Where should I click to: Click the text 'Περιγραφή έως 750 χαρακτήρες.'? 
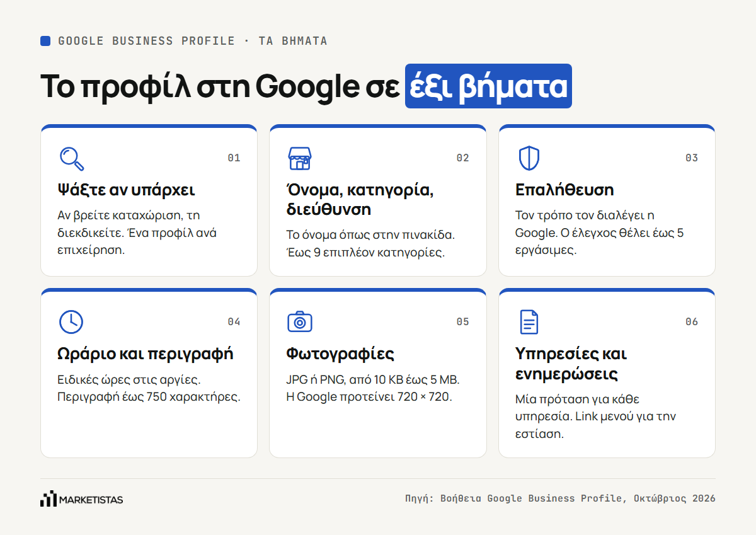(x=149, y=398)
